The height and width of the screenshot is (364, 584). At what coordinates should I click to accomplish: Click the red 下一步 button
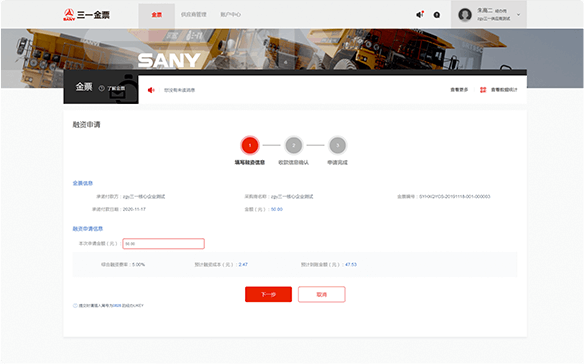268,294
